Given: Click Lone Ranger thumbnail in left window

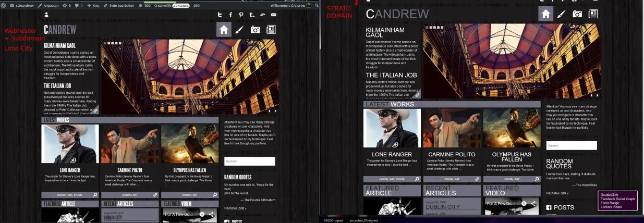Looking at the screenshot, I should tap(70, 144).
